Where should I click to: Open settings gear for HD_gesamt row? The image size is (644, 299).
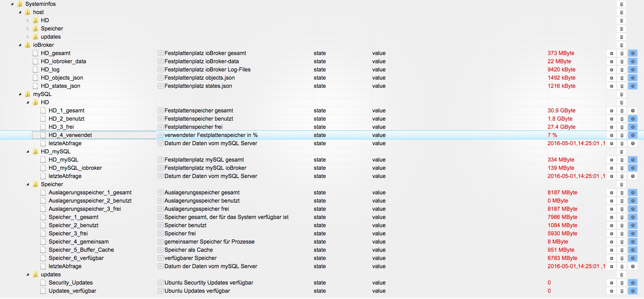612,53
